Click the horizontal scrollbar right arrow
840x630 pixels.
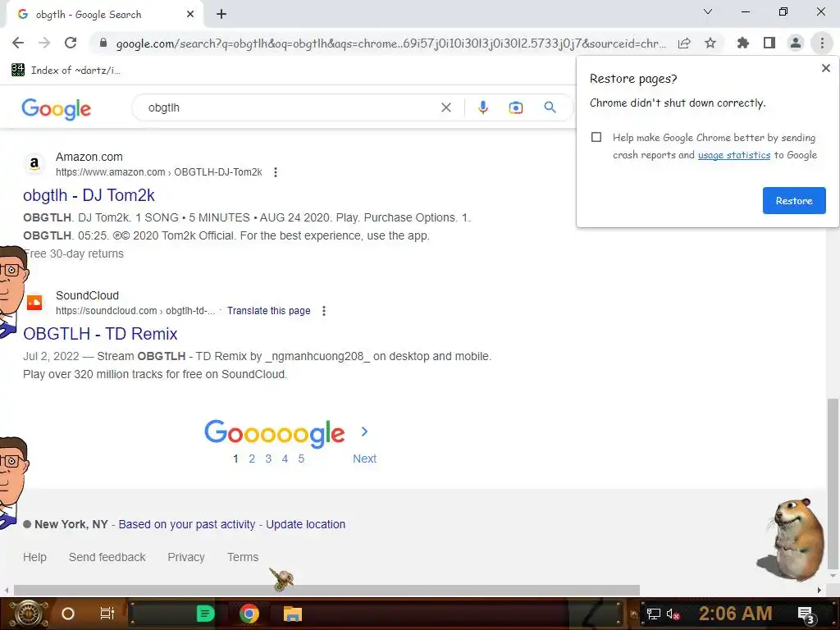[x=819, y=590]
